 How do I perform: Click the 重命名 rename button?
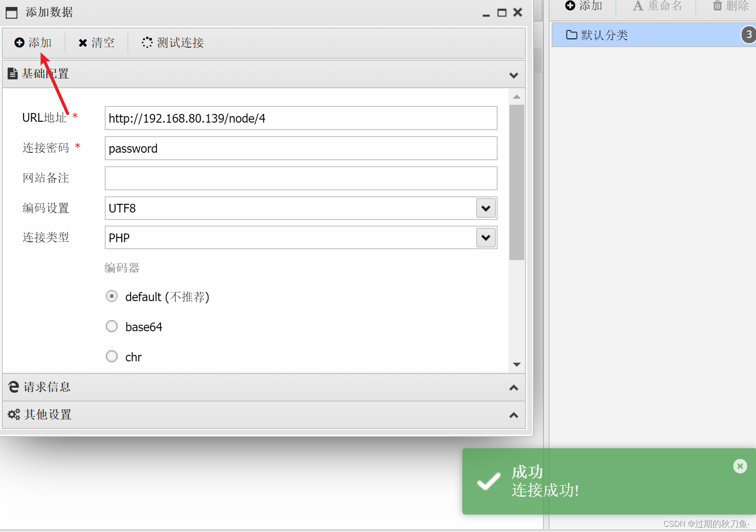tap(657, 6)
